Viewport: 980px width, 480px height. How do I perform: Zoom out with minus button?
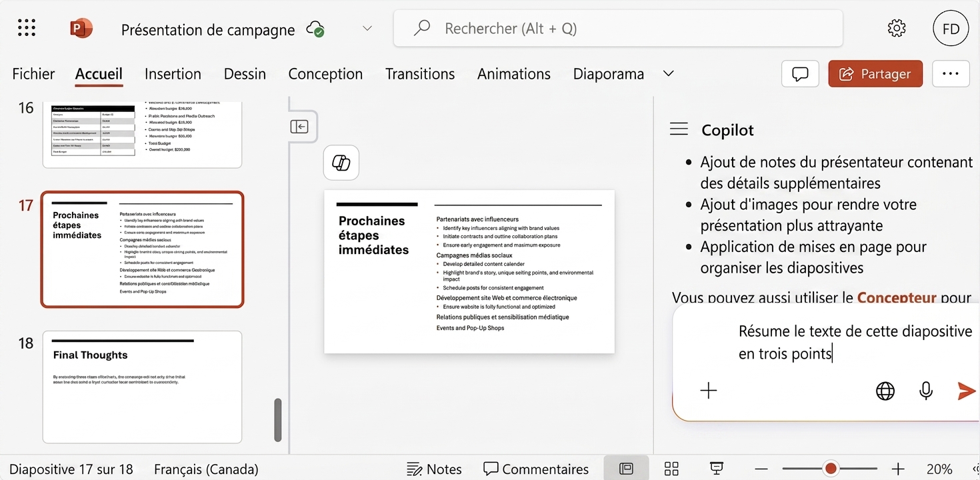click(x=761, y=469)
